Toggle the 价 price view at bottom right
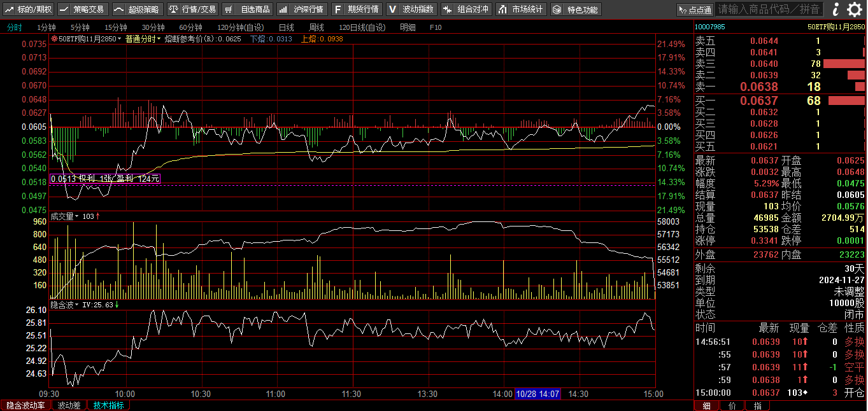The width and height of the screenshot is (868, 411). point(732,405)
